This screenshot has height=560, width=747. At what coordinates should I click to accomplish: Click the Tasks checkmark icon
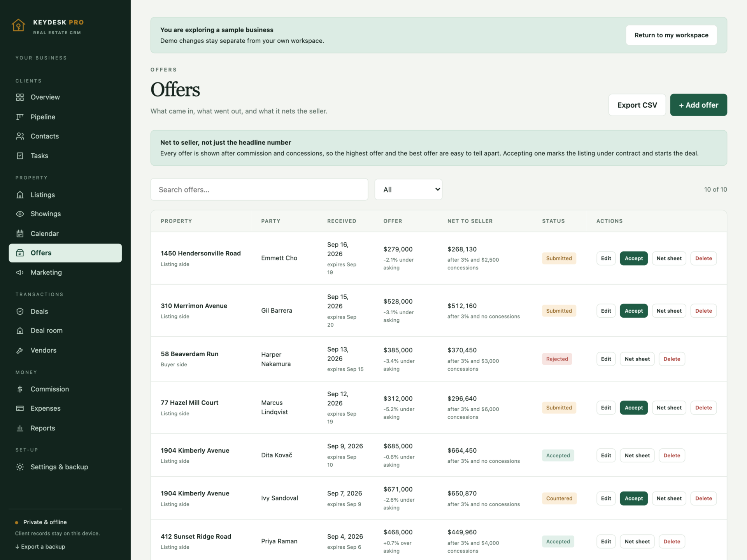pos(20,156)
